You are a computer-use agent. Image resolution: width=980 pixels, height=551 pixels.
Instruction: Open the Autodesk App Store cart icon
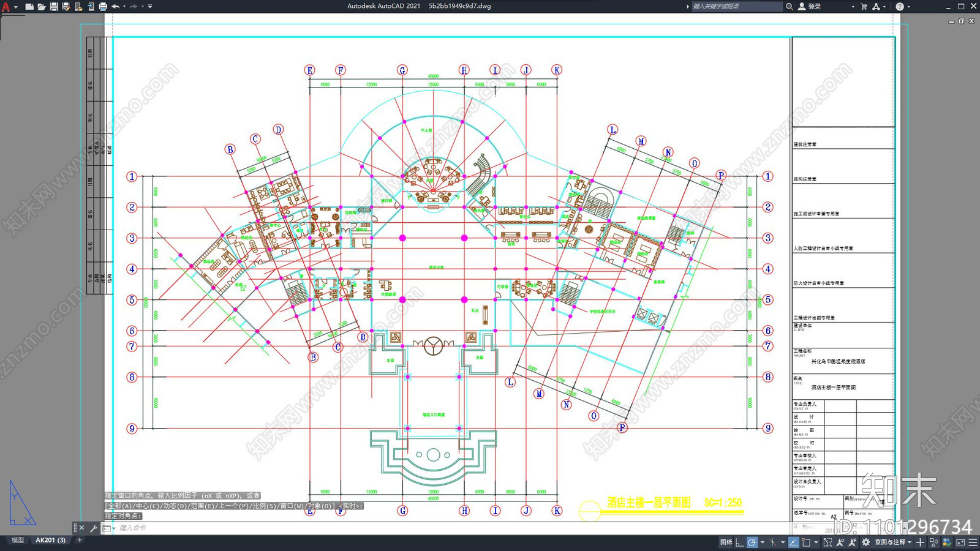[864, 6]
